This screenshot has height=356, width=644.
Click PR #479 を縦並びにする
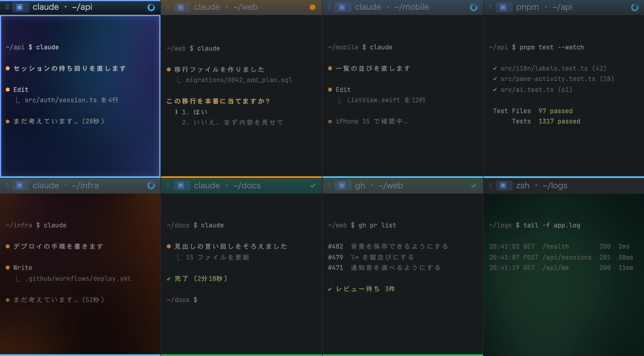371,257
